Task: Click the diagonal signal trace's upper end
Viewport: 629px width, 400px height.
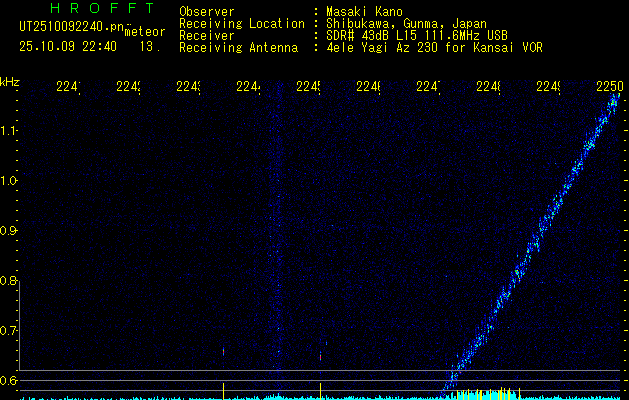Action: point(613,108)
